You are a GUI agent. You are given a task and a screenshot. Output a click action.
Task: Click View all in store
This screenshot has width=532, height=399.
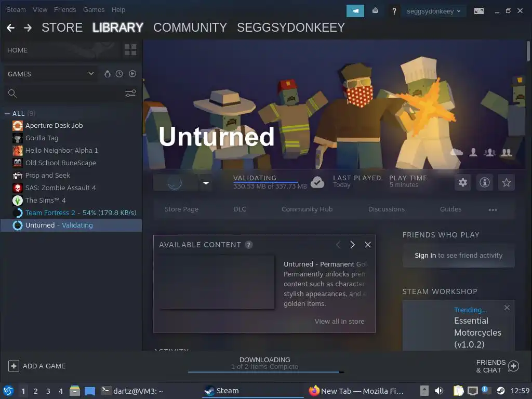tap(339, 321)
